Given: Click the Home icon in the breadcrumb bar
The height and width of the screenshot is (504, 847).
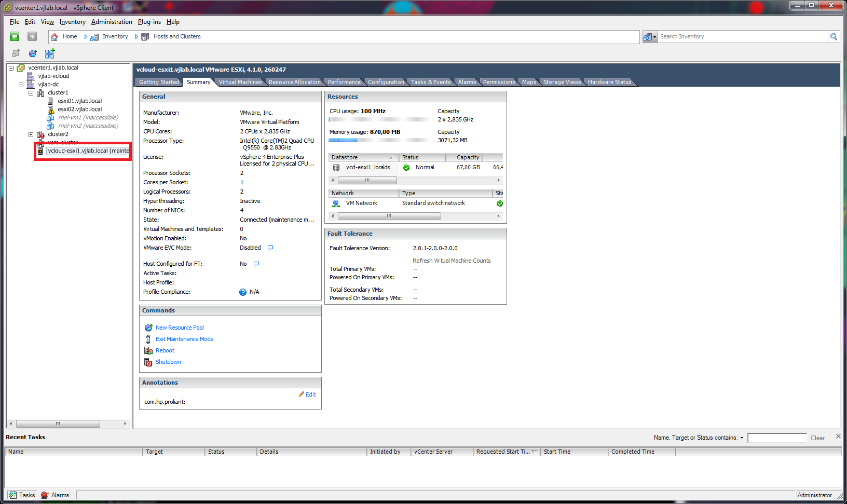Looking at the screenshot, I should (54, 37).
